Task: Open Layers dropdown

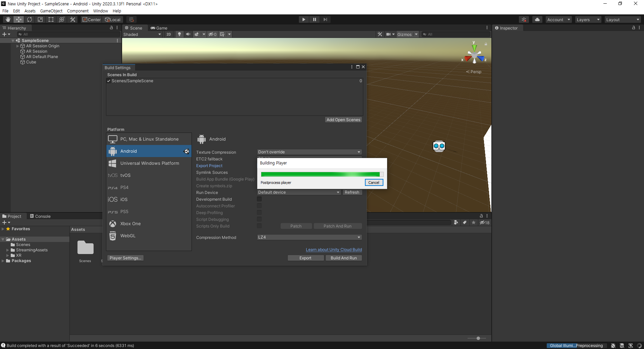Action: [x=588, y=19]
